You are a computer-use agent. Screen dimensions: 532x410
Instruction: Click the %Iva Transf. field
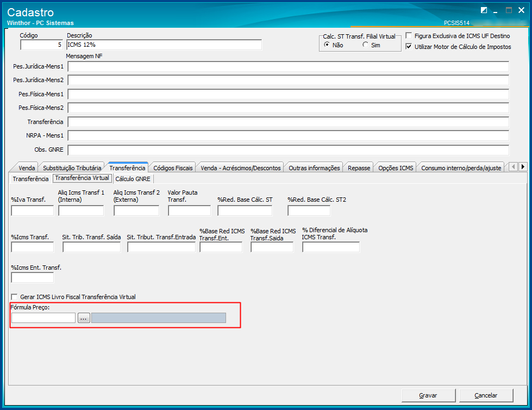coord(32,210)
